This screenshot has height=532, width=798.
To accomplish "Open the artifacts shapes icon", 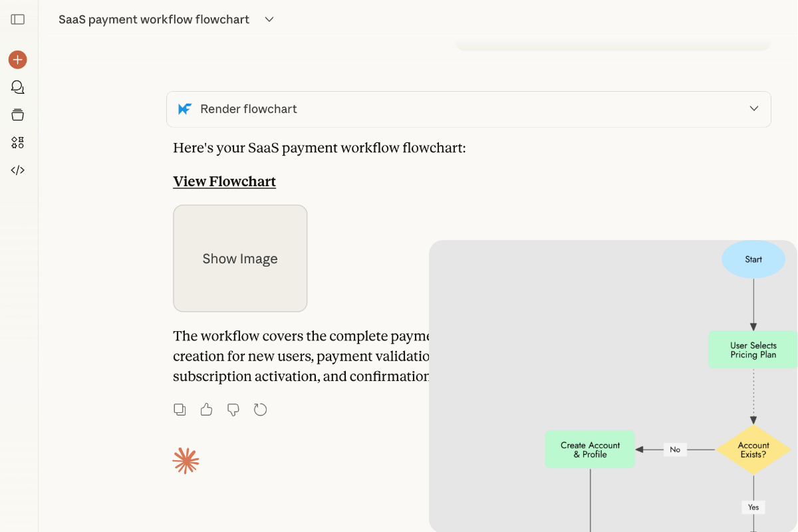I will click(x=18, y=142).
